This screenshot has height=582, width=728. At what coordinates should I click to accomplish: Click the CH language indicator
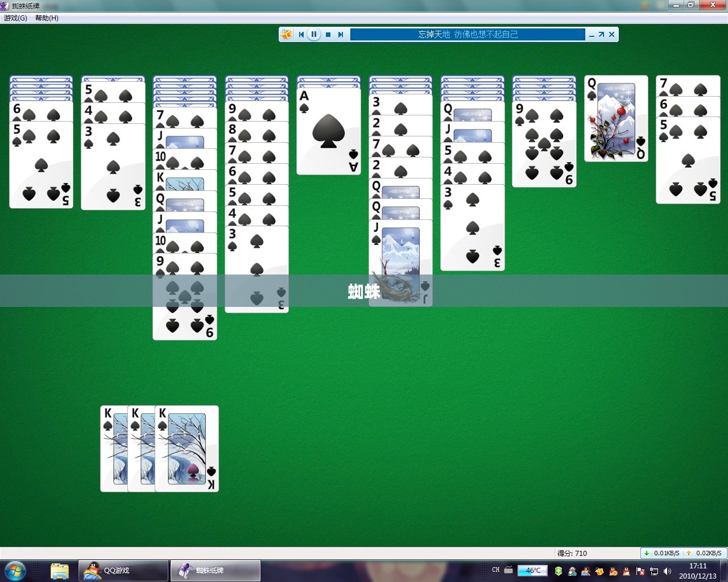click(x=496, y=570)
